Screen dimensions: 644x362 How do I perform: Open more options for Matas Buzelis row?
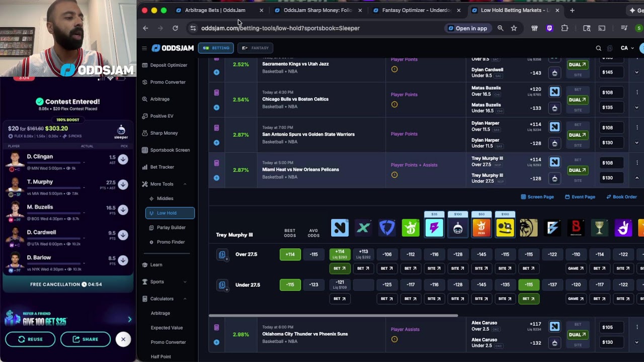point(637,93)
